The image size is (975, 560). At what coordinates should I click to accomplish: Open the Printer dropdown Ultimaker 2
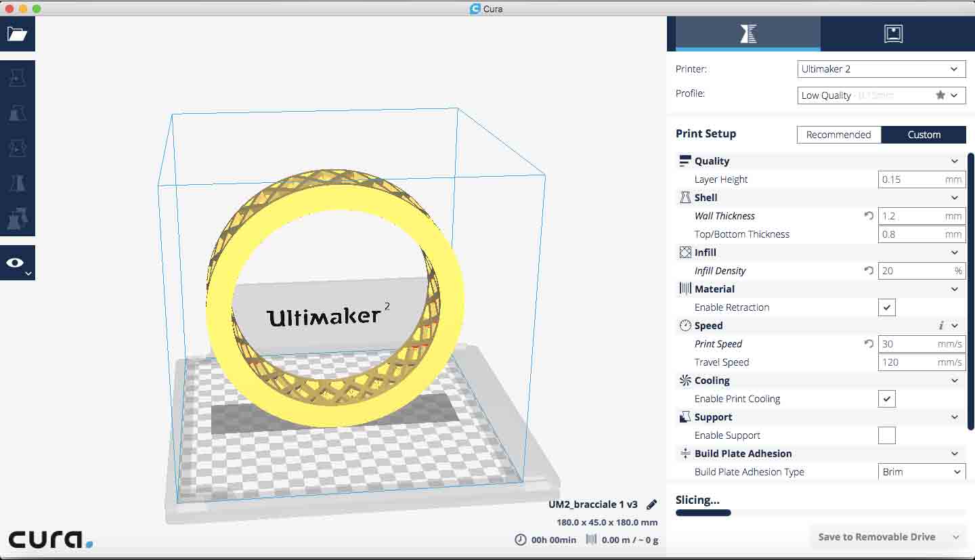(882, 69)
